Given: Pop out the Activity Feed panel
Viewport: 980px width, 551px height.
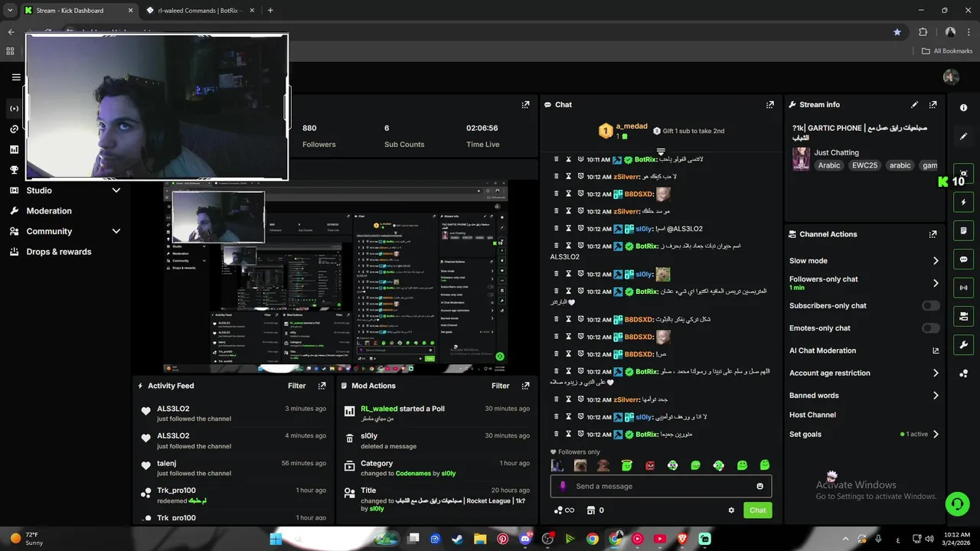Looking at the screenshot, I should click(x=322, y=386).
